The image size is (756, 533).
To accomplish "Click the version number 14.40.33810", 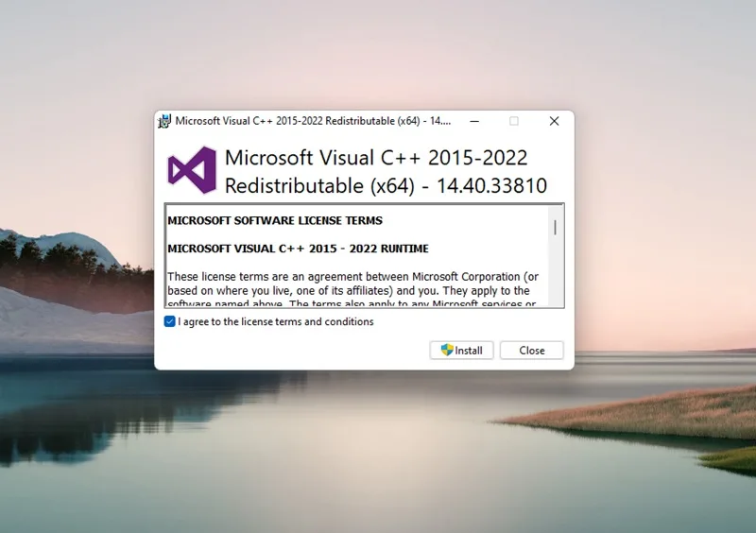I will point(491,186).
